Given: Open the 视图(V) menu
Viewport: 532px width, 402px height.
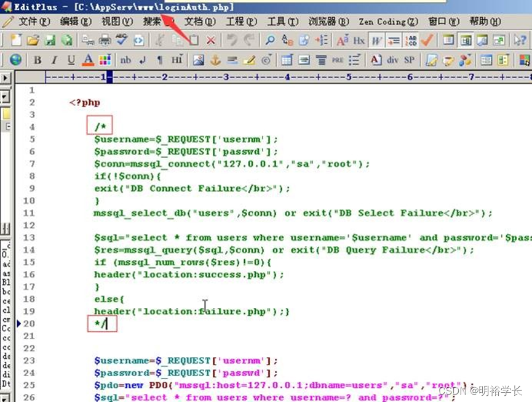Looking at the screenshot, I should tap(117, 22).
